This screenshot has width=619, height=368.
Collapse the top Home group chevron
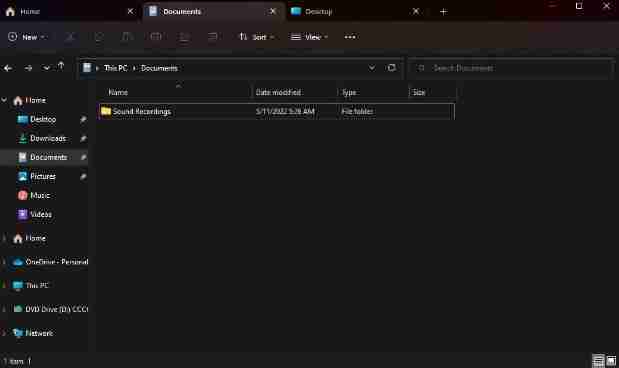pyautogui.click(x=4, y=100)
